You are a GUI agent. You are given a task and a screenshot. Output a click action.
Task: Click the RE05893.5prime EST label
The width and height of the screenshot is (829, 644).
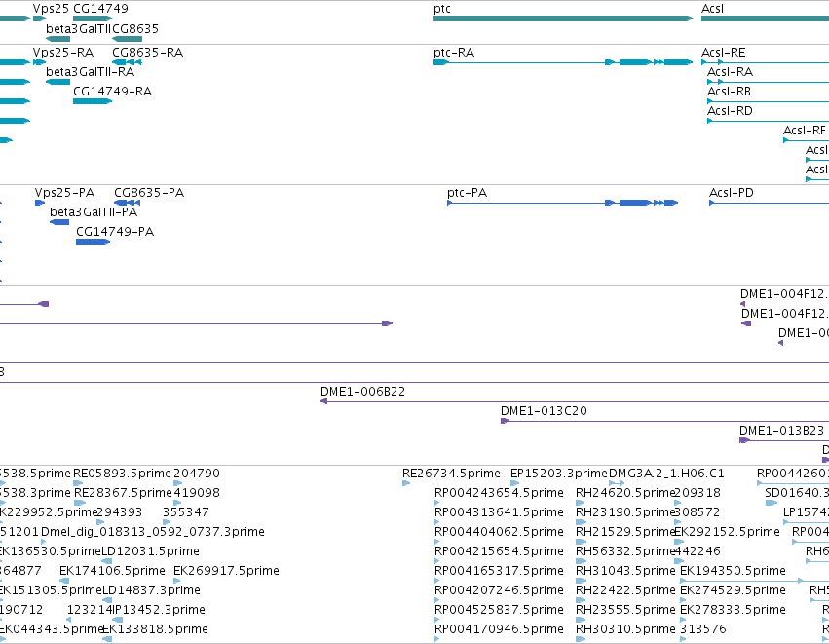[122, 474]
